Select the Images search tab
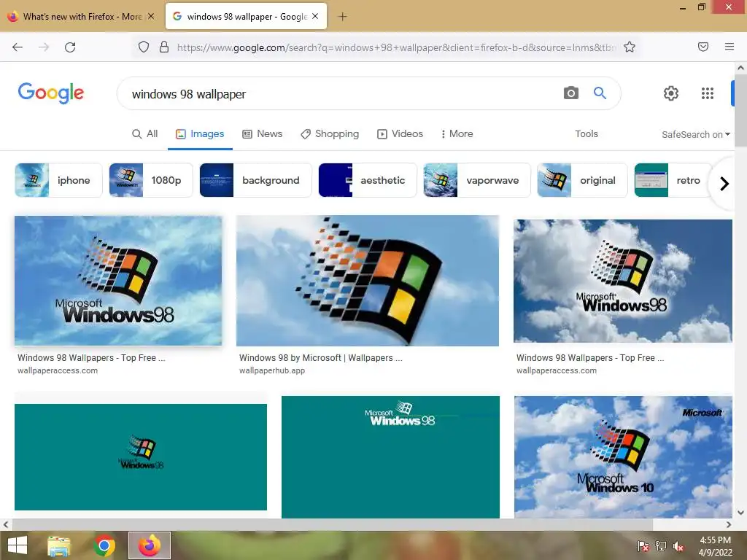This screenshot has width=747, height=560. 200,134
